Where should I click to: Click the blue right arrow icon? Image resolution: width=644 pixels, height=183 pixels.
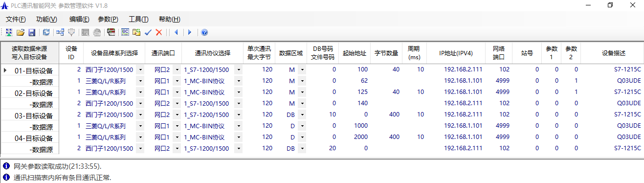[189, 32]
